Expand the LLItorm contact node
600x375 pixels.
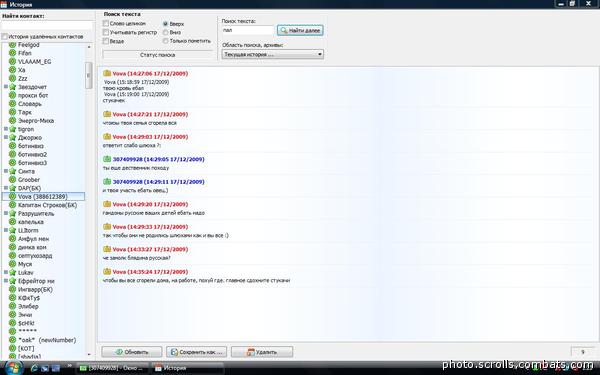pyautogui.click(x=6, y=230)
